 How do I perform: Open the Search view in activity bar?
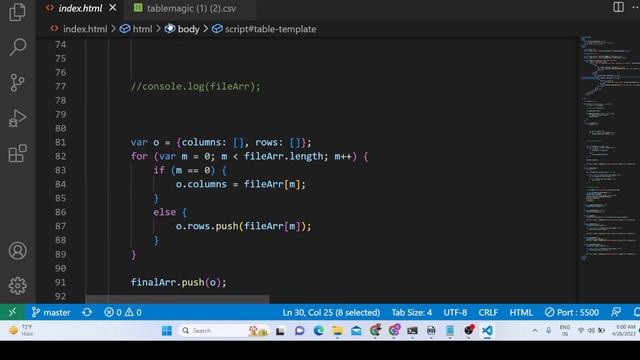(x=18, y=47)
